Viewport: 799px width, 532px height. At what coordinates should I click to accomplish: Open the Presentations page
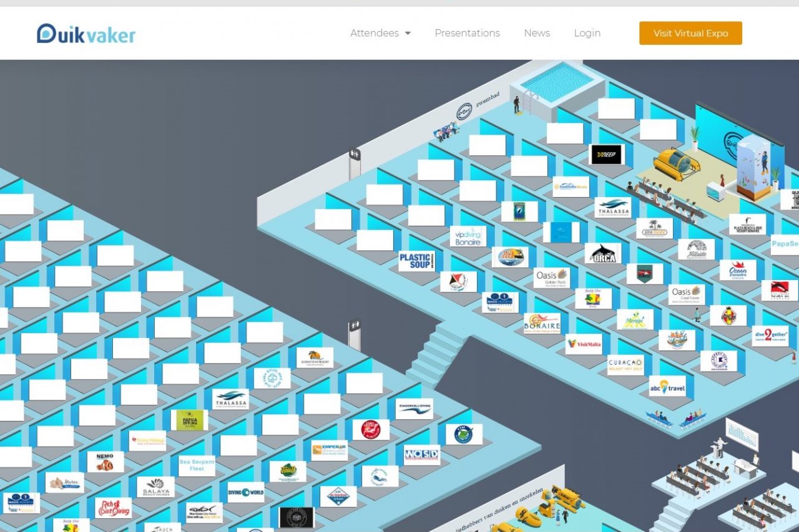click(467, 33)
